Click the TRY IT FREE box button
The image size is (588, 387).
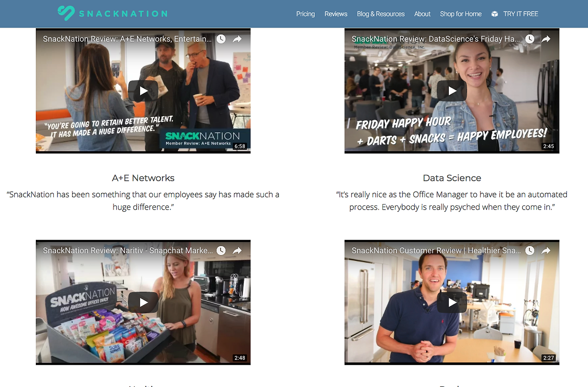coord(514,14)
